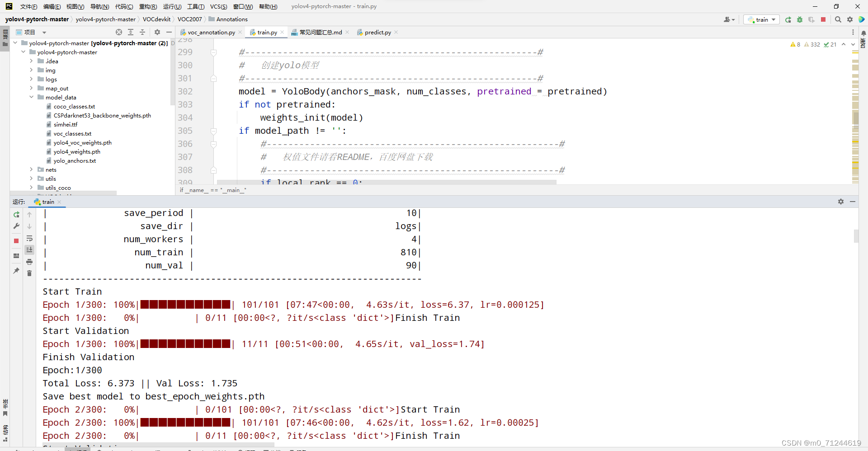This screenshot has height=451, width=868.
Task: Open the VCS(S) menu
Action: [x=218, y=6]
